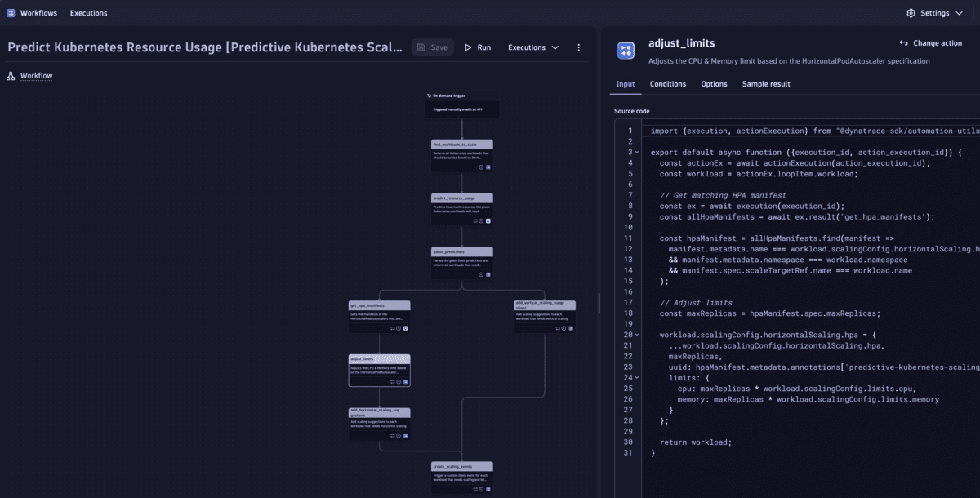Click loop icon on predict_resource_usage node
The height and width of the screenshot is (498, 980).
pyautogui.click(x=475, y=220)
